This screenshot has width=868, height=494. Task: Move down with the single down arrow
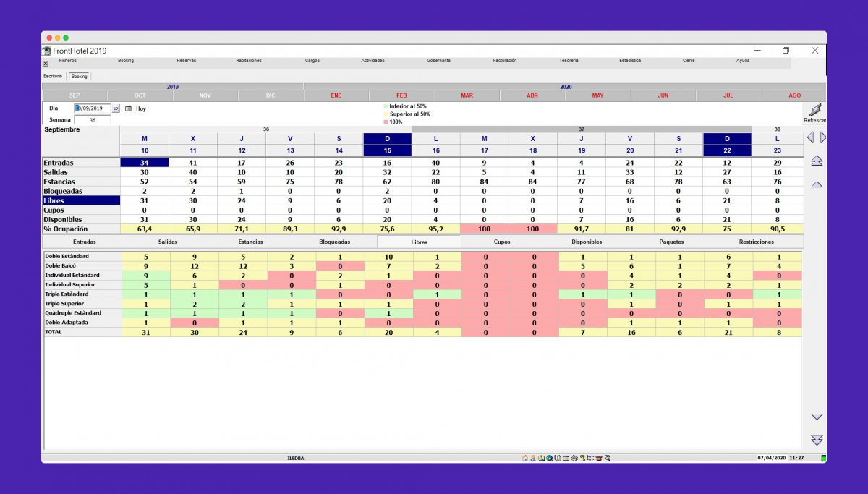click(817, 417)
